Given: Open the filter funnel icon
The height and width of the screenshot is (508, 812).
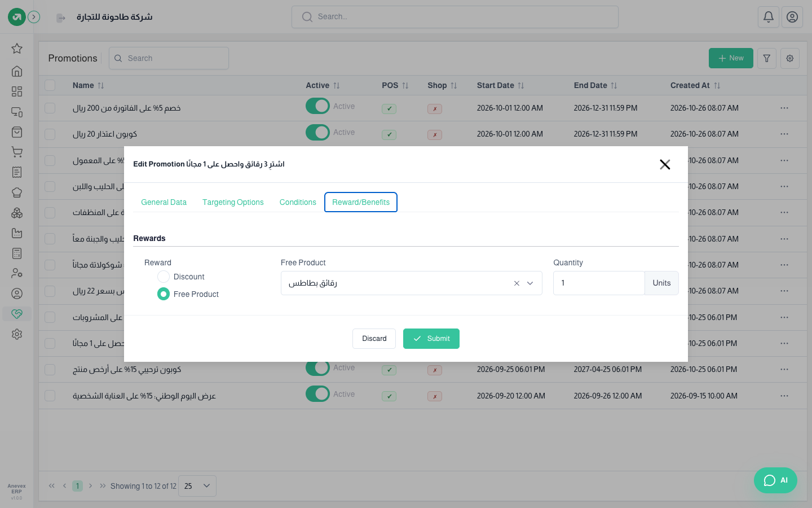Looking at the screenshot, I should 767,58.
